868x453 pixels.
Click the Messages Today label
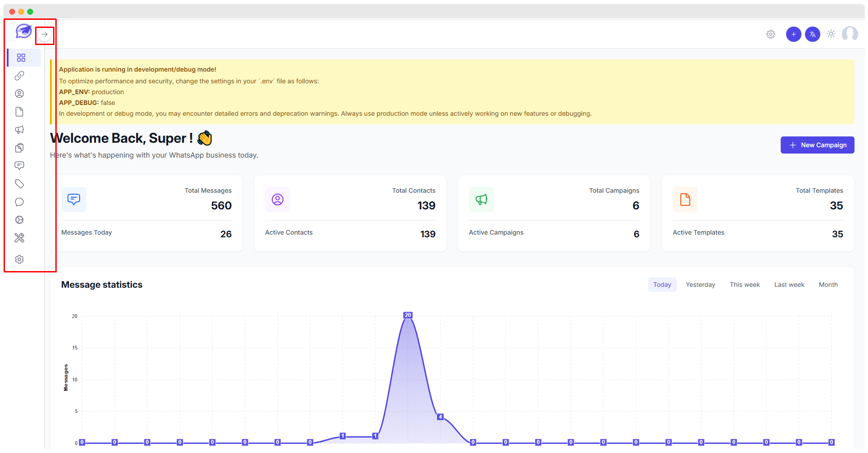pyautogui.click(x=86, y=232)
